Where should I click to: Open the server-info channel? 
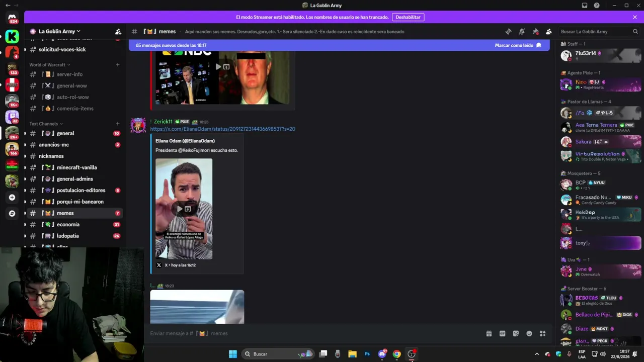[x=75, y=74]
